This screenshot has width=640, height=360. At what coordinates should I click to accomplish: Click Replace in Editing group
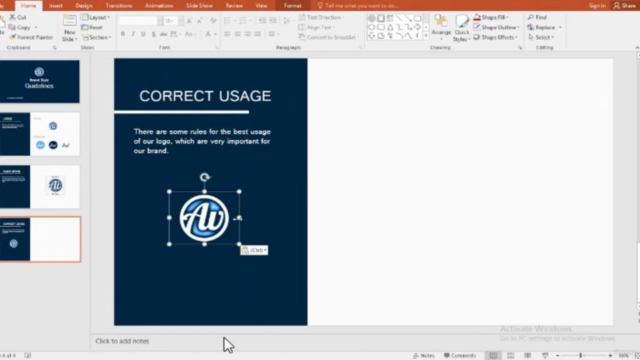coord(544,27)
